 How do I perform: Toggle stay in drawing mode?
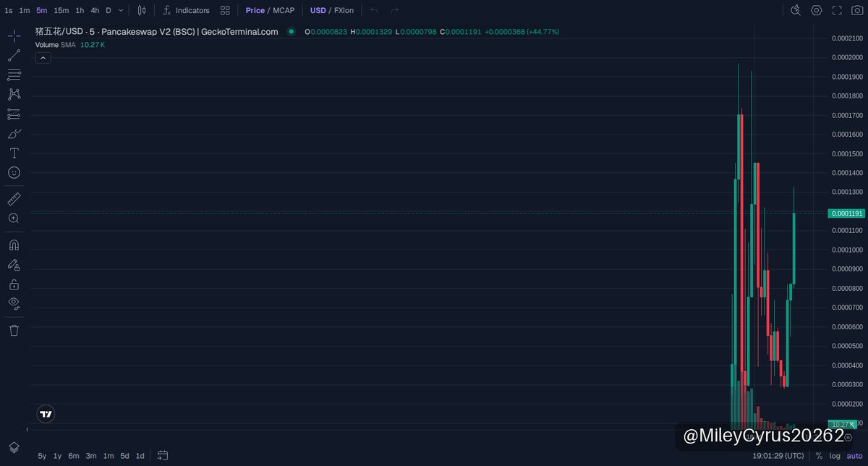(x=14, y=265)
